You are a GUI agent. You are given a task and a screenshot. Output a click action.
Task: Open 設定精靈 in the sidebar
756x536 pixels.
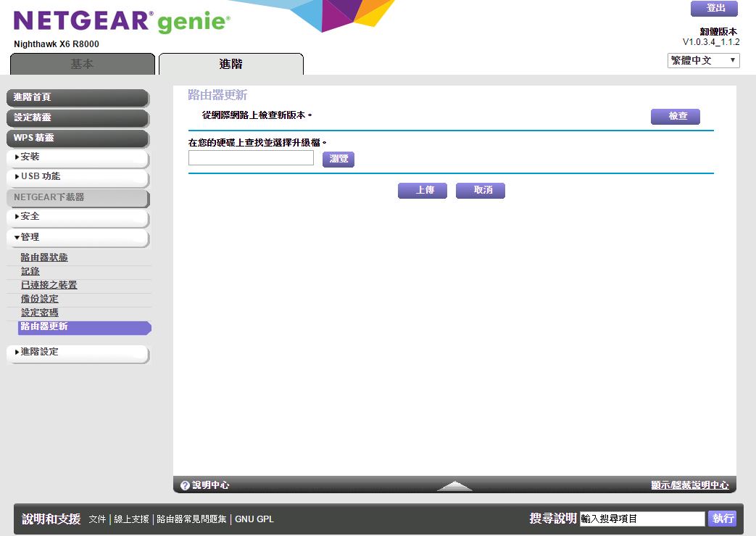click(78, 117)
